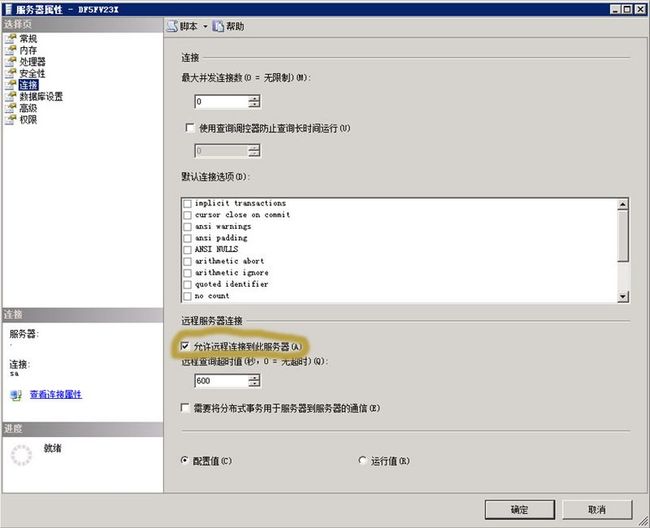Check arithmetic ignore option
The height and width of the screenshot is (528, 650).
[187, 273]
